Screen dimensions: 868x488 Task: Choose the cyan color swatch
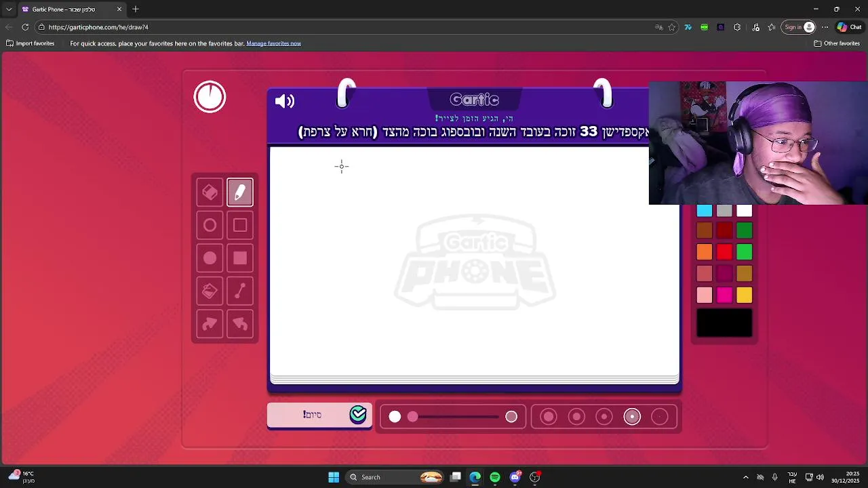coord(705,211)
